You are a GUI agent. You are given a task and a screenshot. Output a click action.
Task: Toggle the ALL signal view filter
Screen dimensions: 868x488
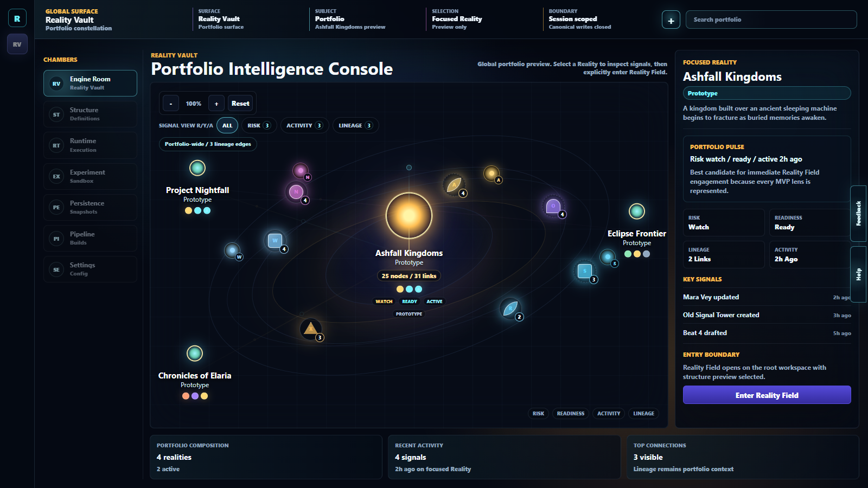pos(227,126)
